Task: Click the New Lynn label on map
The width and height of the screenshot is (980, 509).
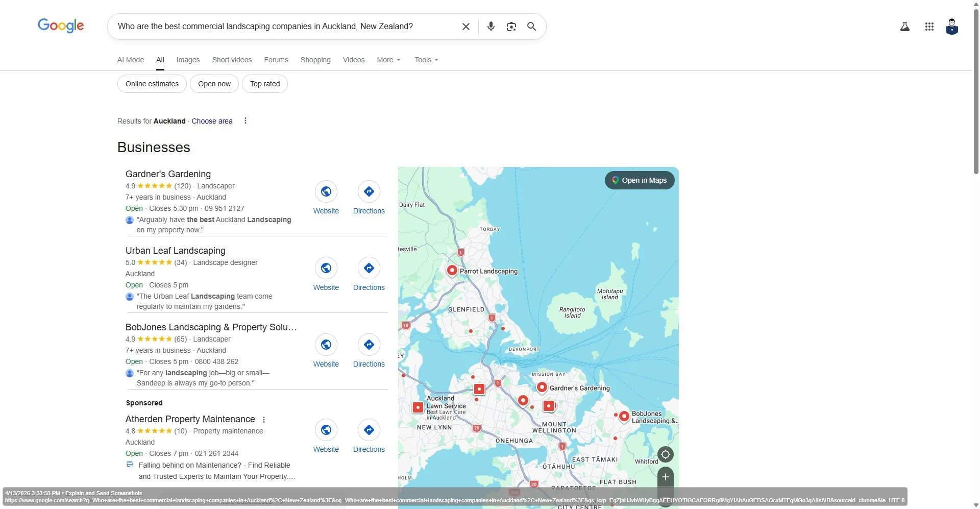Action: (434, 427)
